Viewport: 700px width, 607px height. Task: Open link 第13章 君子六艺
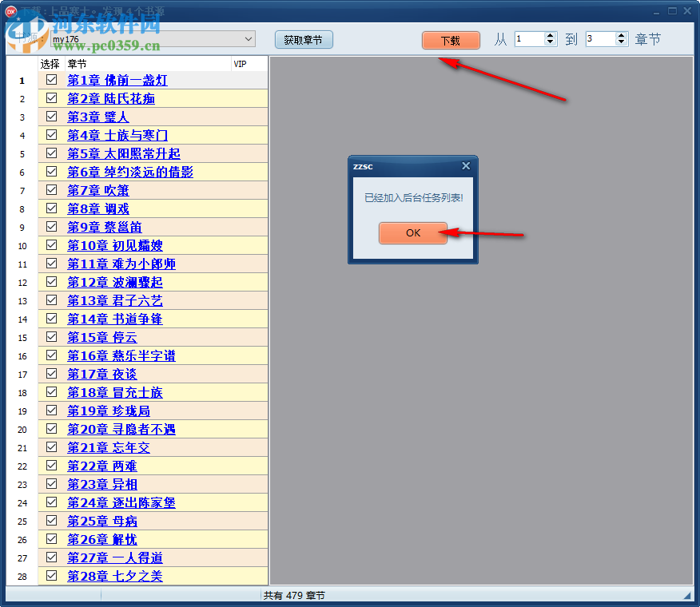click(115, 301)
